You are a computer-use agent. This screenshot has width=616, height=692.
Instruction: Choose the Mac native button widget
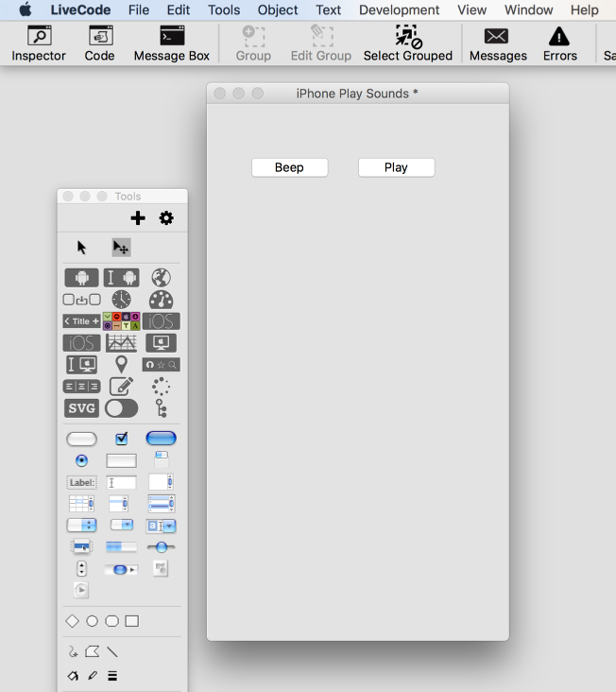(161, 343)
